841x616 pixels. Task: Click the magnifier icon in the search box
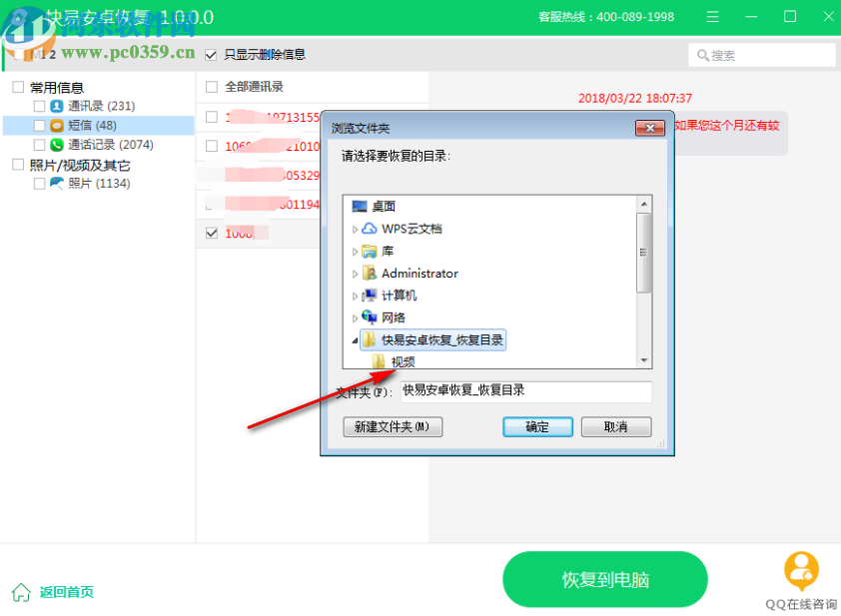coord(702,55)
